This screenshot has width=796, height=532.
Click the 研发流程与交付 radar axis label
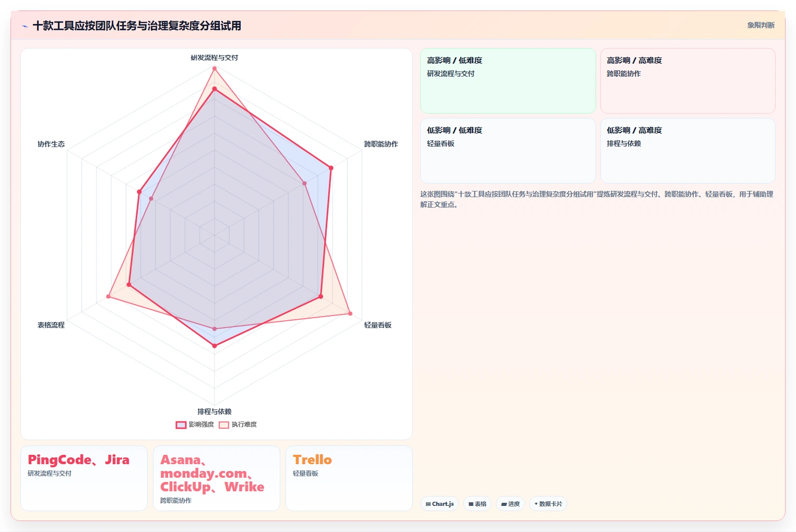[215, 58]
